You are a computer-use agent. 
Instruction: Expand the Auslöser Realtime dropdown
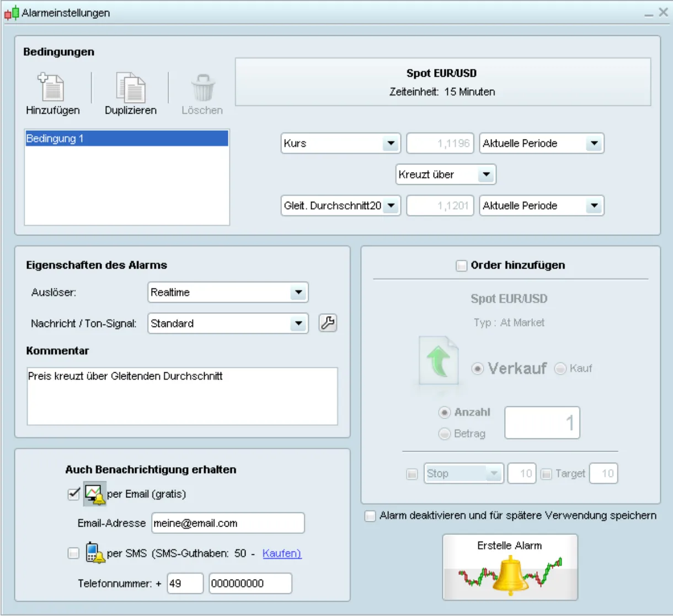pos(228,292)
